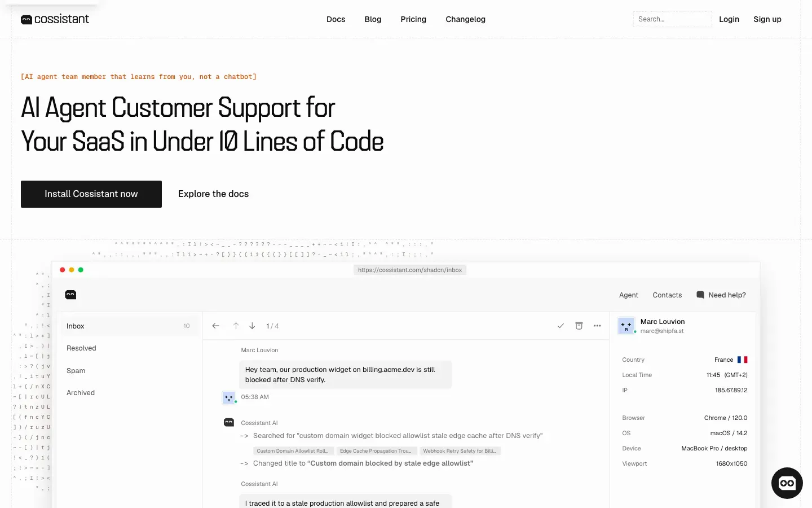812x508 pixels.
Task: Click the MacBook Pro / desktop value
Action: [714, 448]
